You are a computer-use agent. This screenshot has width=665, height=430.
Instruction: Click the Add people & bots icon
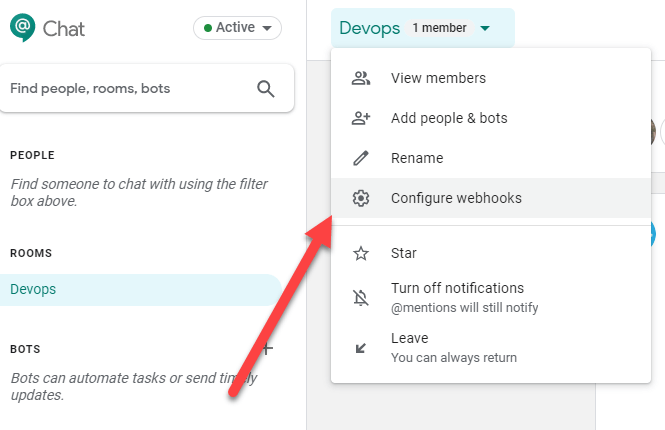(361, 118)
